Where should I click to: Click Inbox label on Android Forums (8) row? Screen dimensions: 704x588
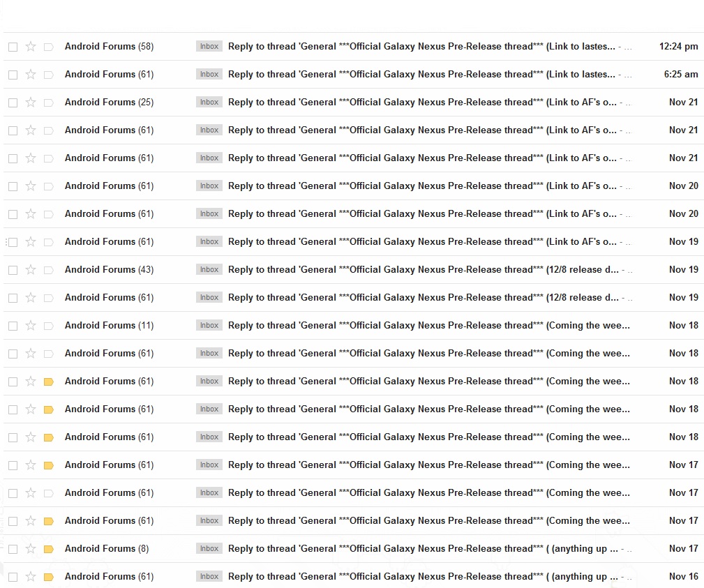pyautogui.click(x=209, y=548)
